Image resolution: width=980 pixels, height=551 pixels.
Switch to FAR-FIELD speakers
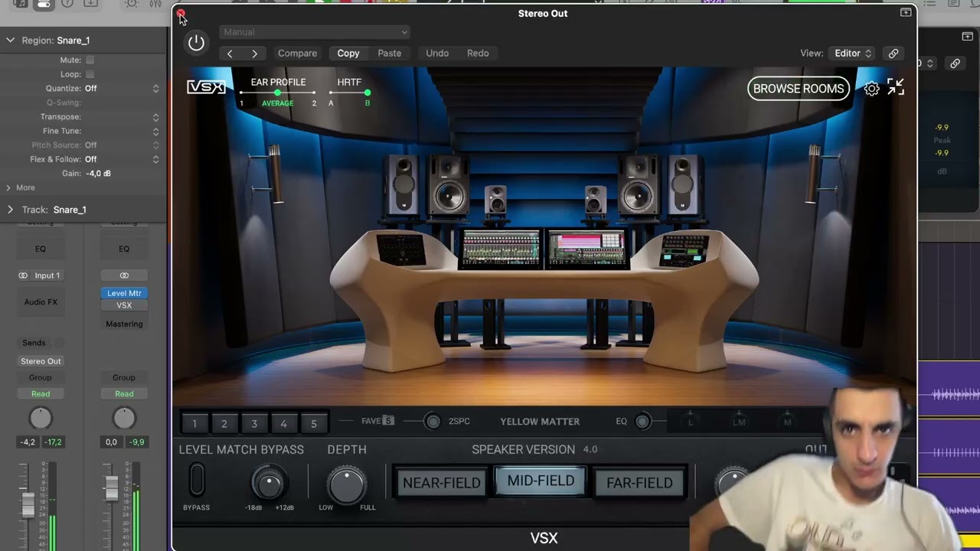point(639,483)
